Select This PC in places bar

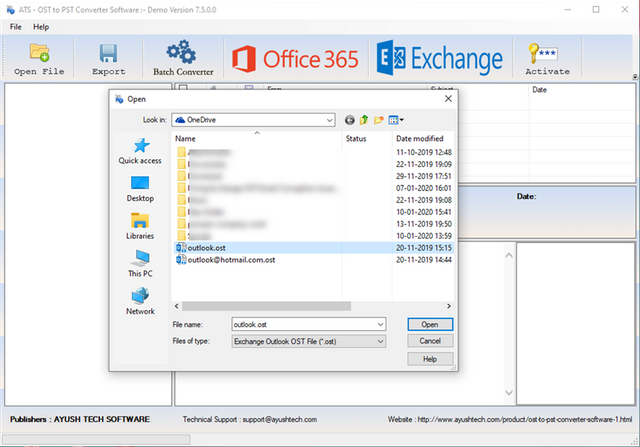140,264
